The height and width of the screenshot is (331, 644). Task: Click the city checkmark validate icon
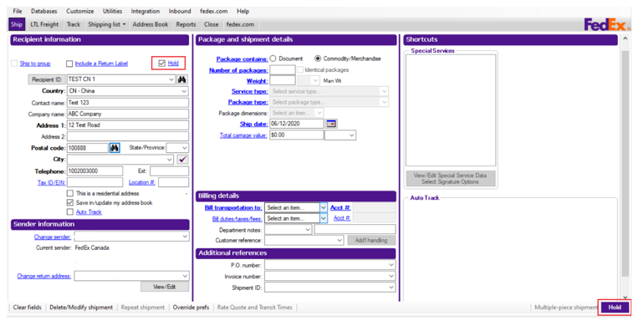[183, 160]
